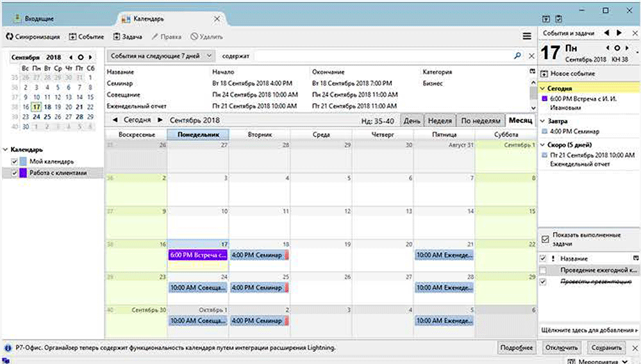Collapse the Завтра section

[x=542, y=121]
